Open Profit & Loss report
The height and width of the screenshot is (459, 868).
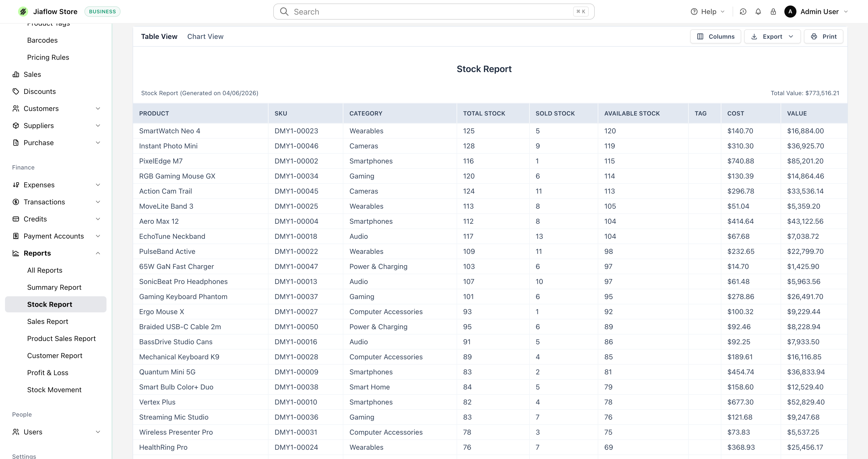pyautogui.click(x=47, y=372)
